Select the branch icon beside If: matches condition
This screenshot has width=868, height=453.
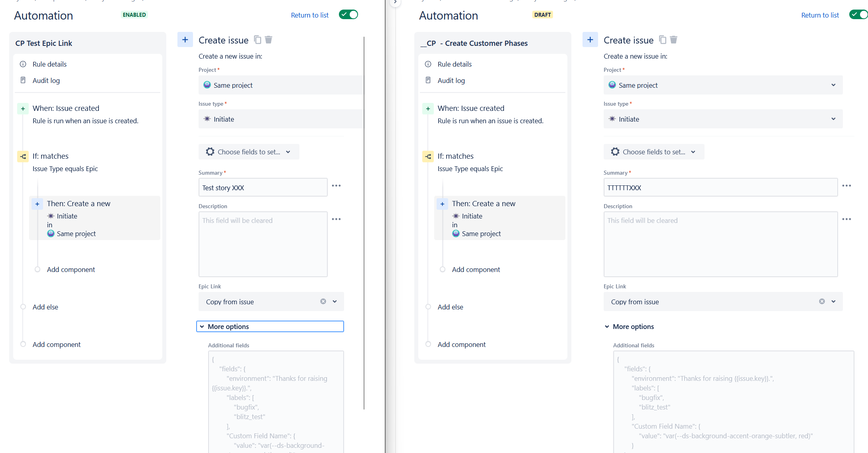click(23, 156)
